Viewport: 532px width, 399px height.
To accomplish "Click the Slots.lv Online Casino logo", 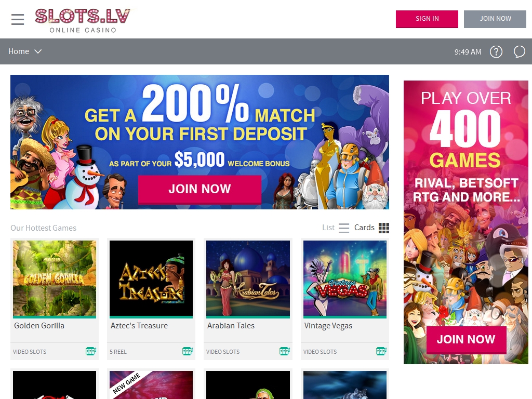I will coord(83,21).
